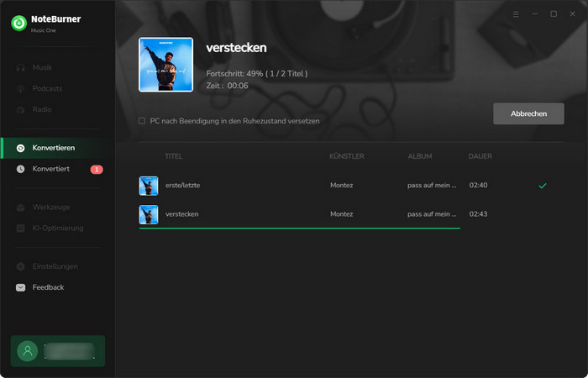Go to the Radio section

(42, 109)
